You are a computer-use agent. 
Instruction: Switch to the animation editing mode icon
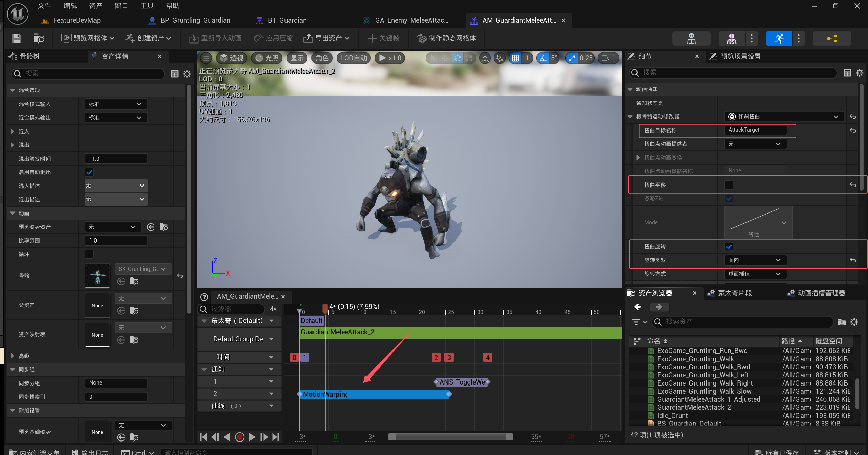click(779, 38)
